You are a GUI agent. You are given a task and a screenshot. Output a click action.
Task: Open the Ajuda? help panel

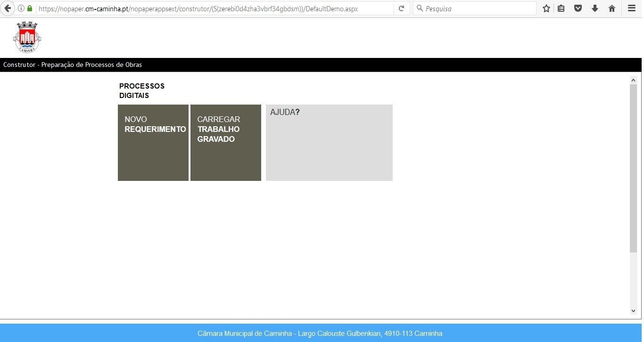pyautogui.click(x=329, y=143)
